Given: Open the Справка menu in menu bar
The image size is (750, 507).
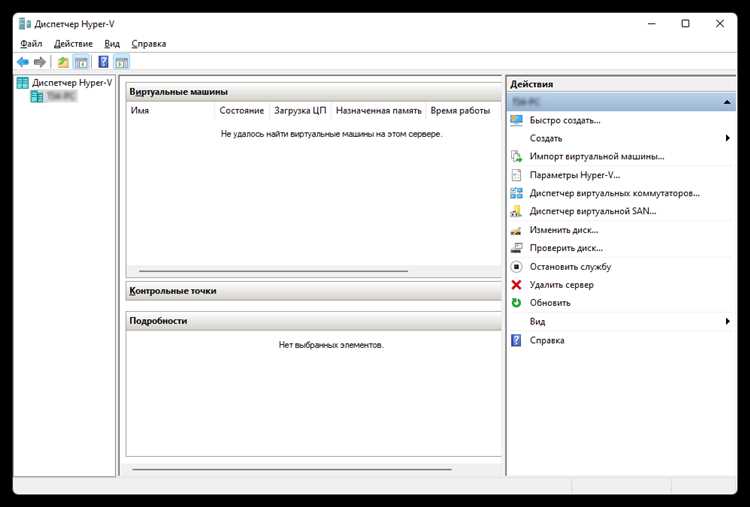Looking at the screenshot, I should (149, 44).
